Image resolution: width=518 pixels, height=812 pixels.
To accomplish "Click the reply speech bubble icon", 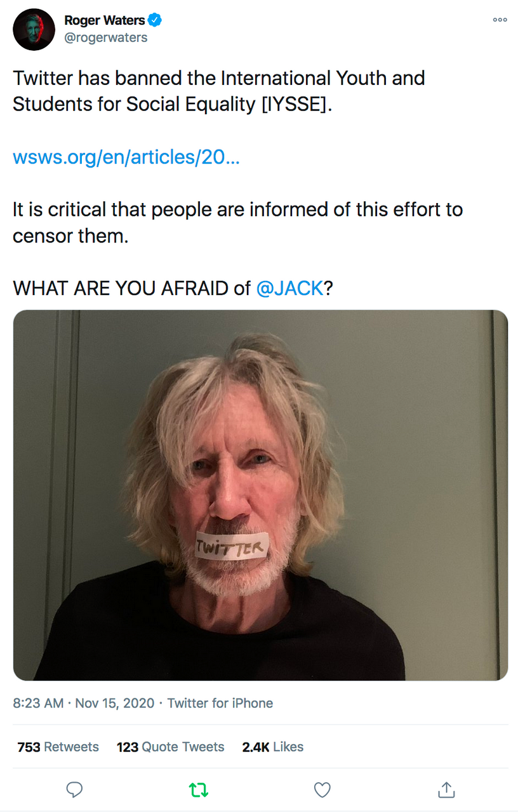I will pyautogui.click(x=75, y=789).
